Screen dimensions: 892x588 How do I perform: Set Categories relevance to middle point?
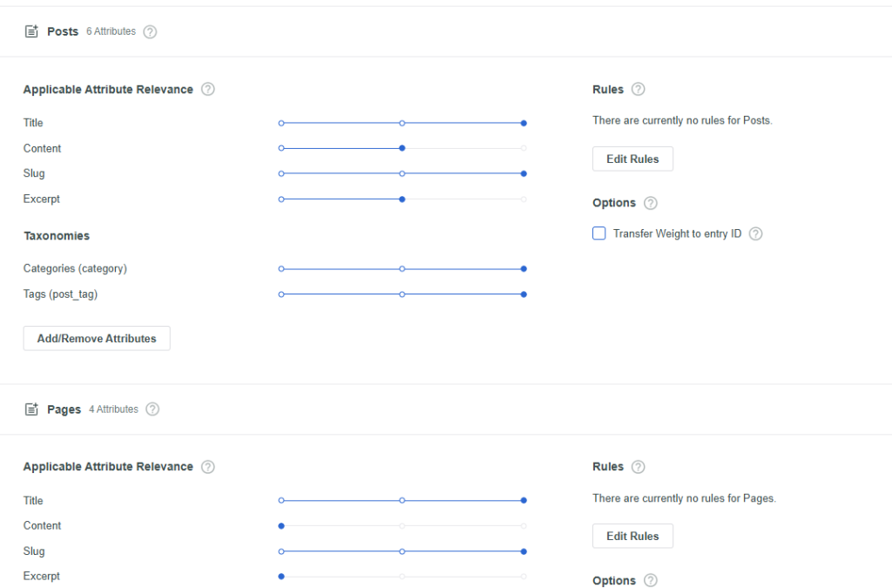[402, 269]
